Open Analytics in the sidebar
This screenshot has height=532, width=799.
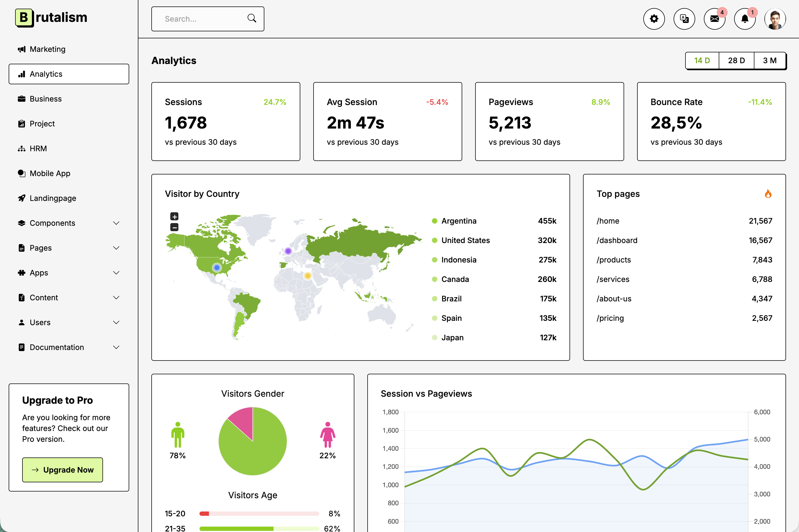[x=69, y=74]
